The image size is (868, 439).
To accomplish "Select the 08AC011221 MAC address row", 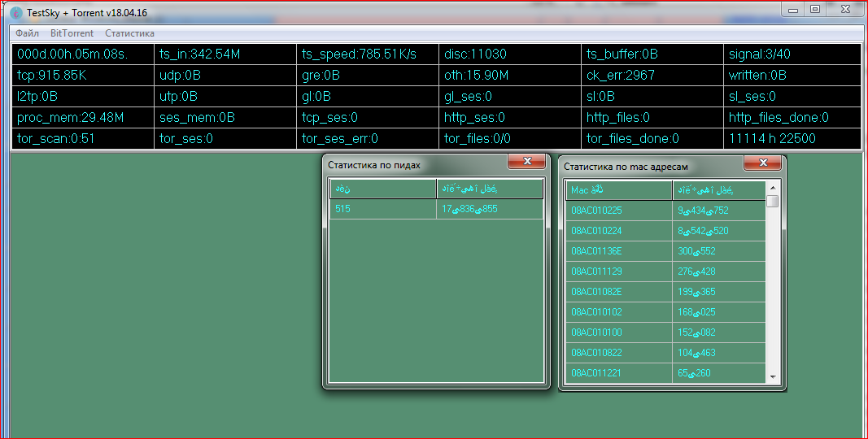I will (618, 373).
